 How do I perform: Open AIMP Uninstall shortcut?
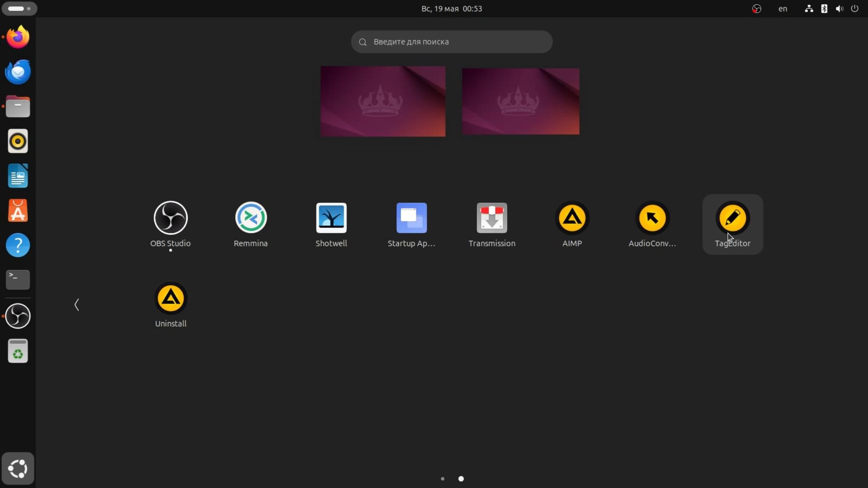click(x=170, y=305)
